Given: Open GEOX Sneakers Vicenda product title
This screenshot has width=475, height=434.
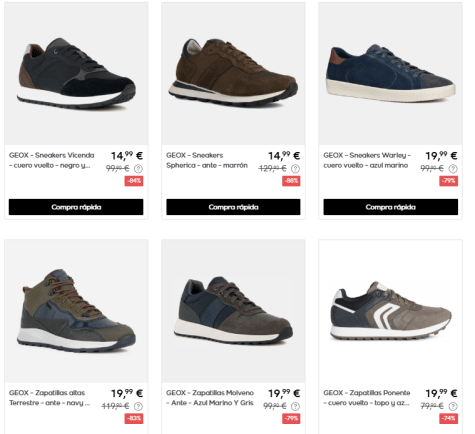Looking at the screenshot, I should click(x=52, y=160).
